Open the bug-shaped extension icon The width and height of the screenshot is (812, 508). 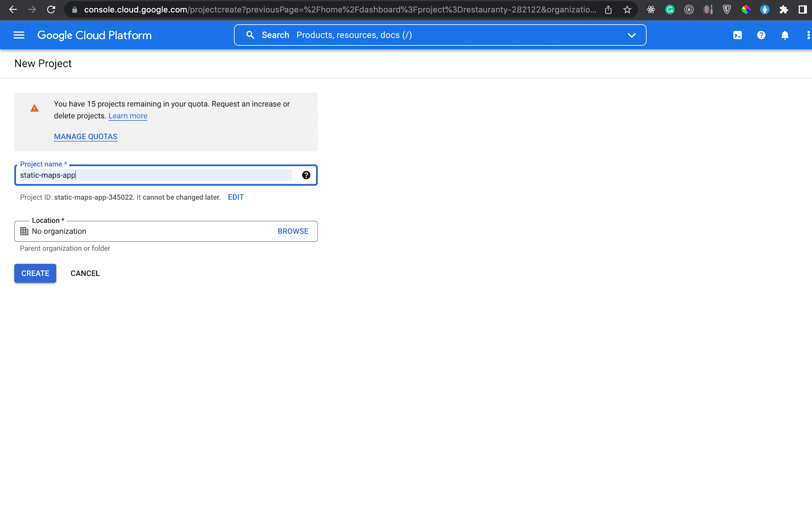[x=708, y=10]
